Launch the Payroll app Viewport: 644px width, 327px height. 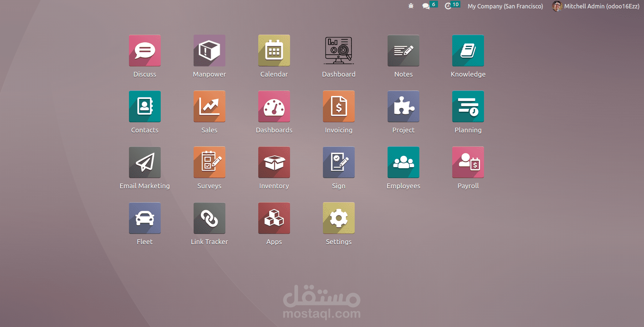pyautogui.click(x=468, y=162)
